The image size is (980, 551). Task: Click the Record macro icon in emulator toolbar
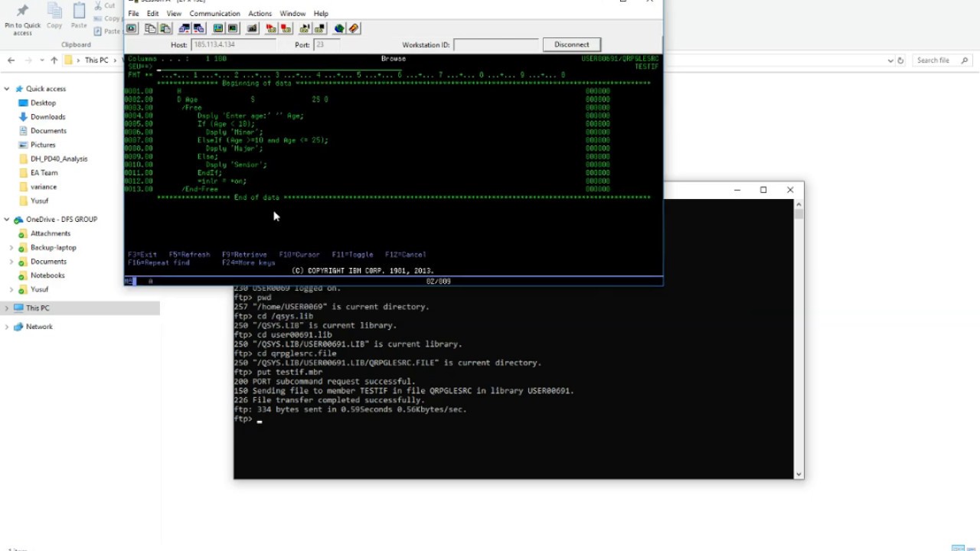(x=271, y=28)
